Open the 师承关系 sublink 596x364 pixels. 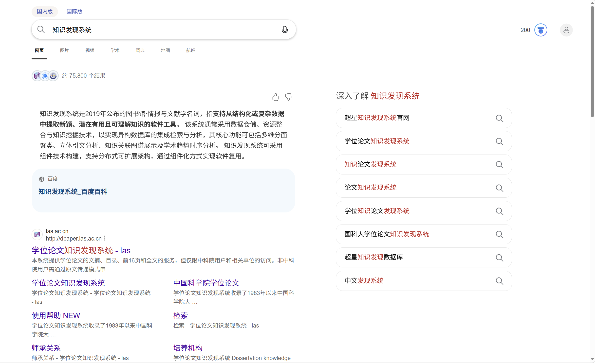(x=46, y=348)
